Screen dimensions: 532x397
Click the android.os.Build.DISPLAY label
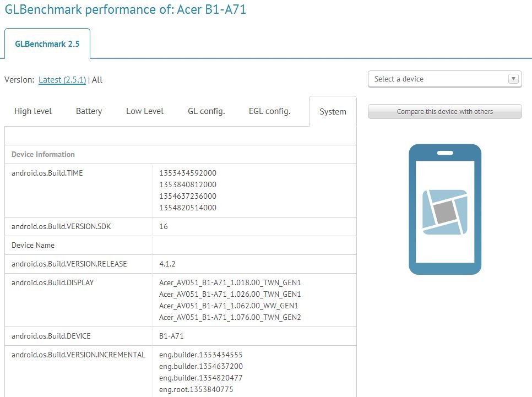pos(52,282)
